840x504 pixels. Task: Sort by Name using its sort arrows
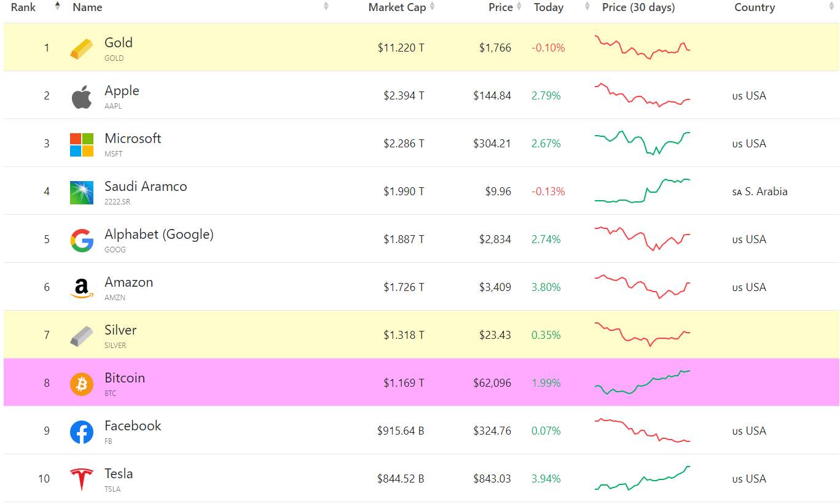point(326,6)
